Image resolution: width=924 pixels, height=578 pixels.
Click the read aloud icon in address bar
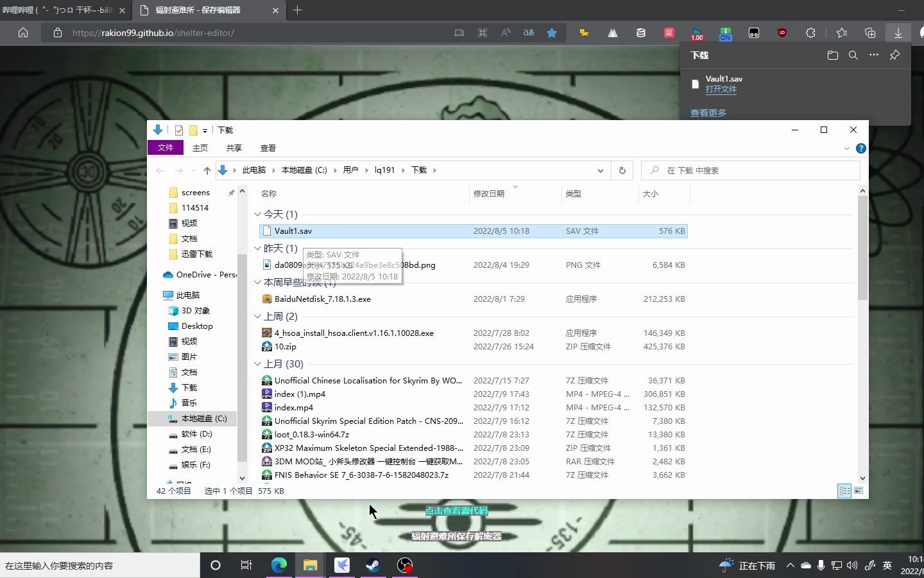(506, 33)
